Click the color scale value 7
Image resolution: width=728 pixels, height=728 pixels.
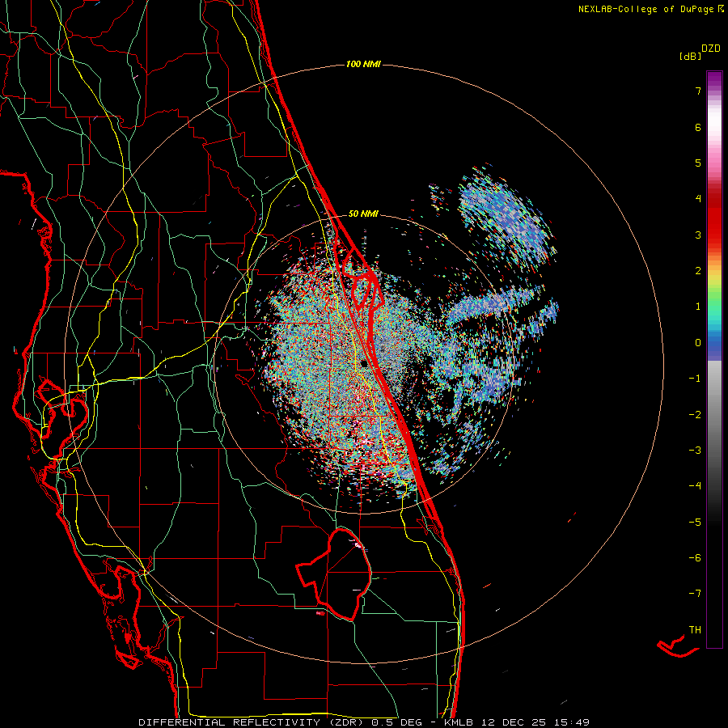[698, 91]
